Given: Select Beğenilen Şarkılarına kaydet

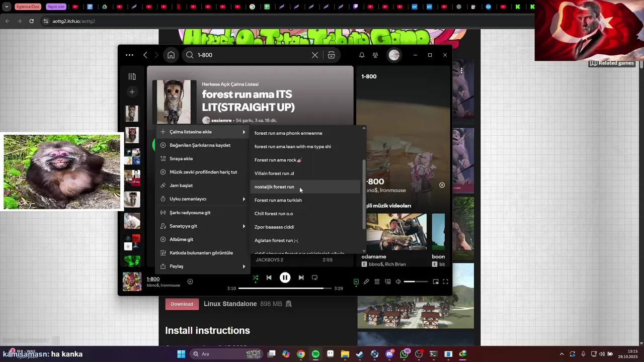Looking at the screenshot, I should [204, 145].
